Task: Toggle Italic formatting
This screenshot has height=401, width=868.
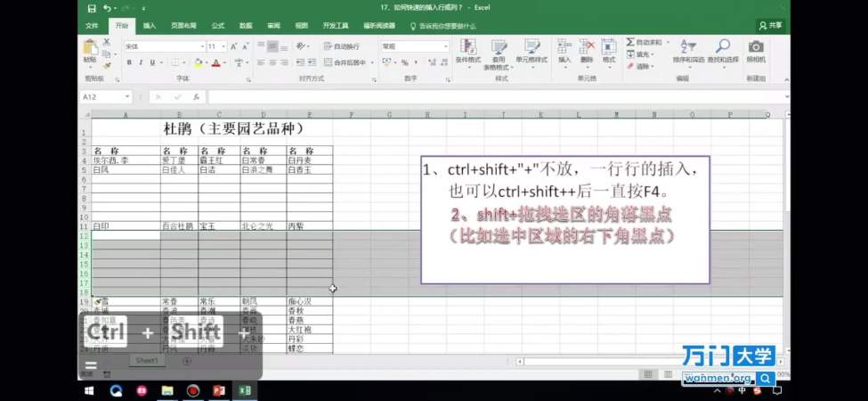Action: point(141,62)
